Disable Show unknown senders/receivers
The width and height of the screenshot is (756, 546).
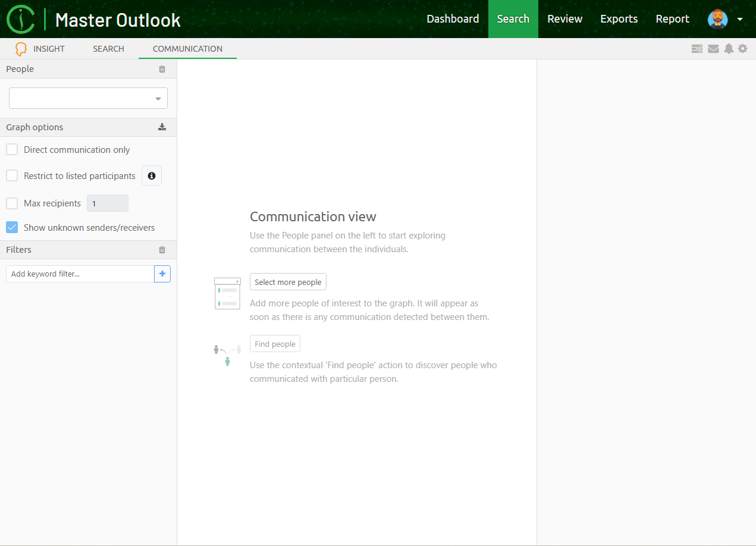(12, 227)
